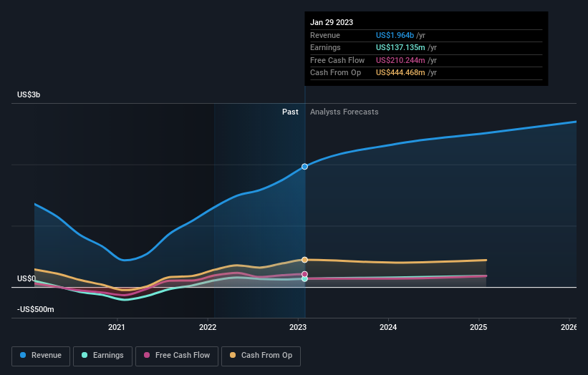Click the Cash From Op label in tooltip
Screen dimensions: 588x375
point(336,73)
